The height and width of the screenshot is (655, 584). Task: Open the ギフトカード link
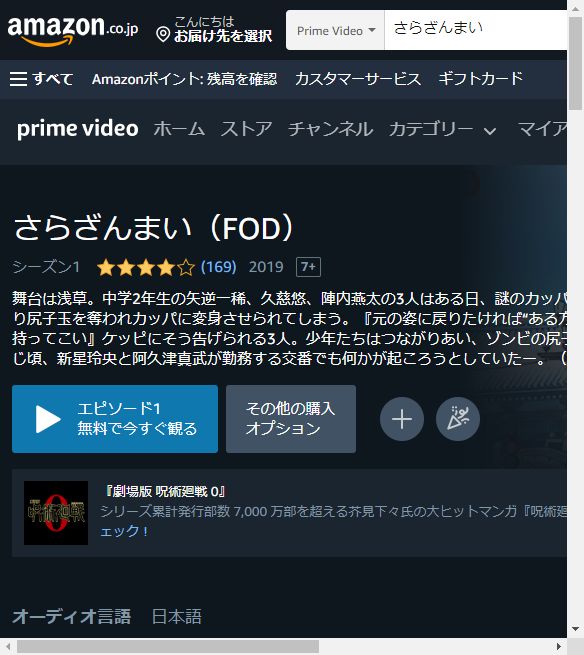pyautogui.click(x=481, y=79)
